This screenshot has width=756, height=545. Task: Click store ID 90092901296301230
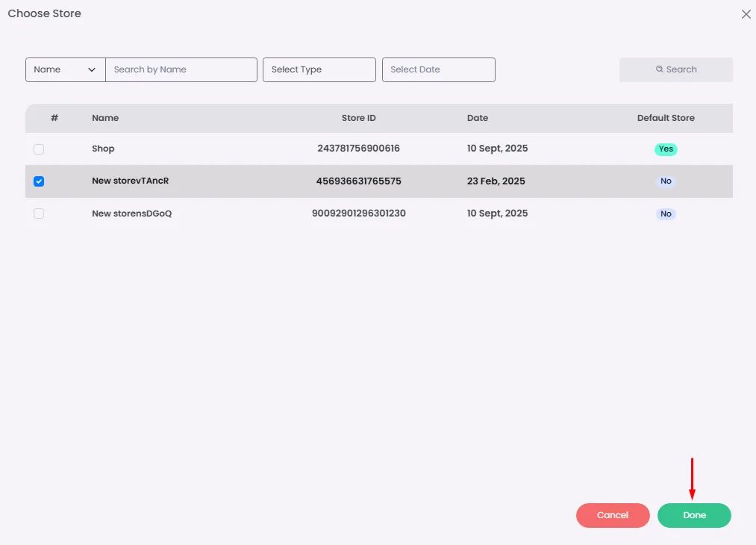(x=358, y=214)
